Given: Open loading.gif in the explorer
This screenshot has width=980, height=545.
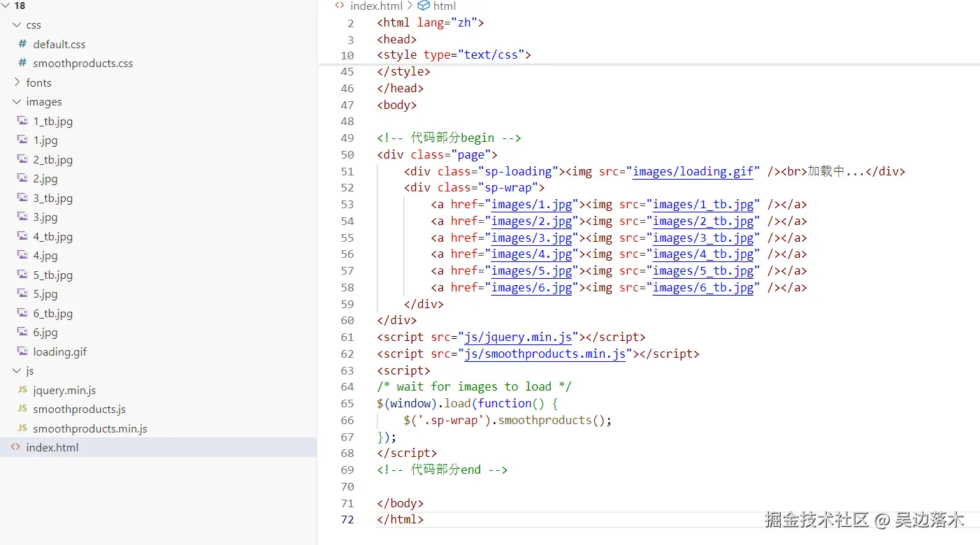Looking at the screenshot, I should point(60,351).
